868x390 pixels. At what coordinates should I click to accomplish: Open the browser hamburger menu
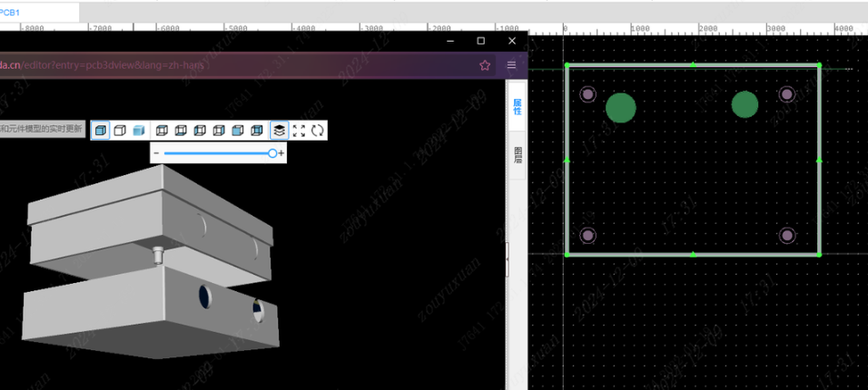pos(511,65)
